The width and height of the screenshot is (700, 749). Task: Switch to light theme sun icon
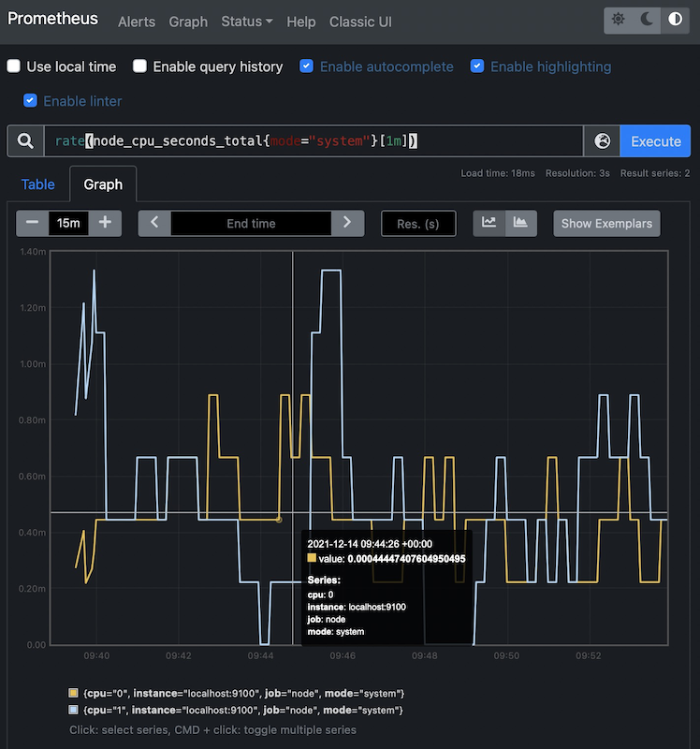point(618,20)
